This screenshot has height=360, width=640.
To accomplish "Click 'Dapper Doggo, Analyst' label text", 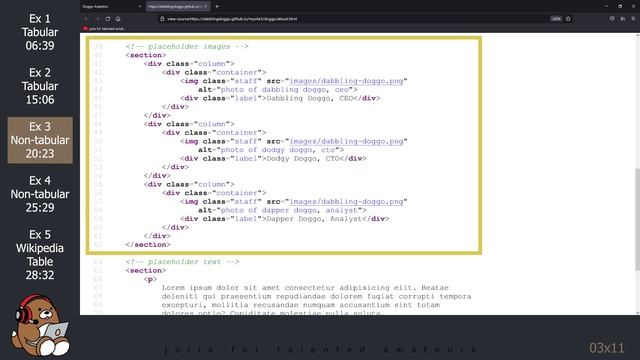I will (x=314, y=219).
